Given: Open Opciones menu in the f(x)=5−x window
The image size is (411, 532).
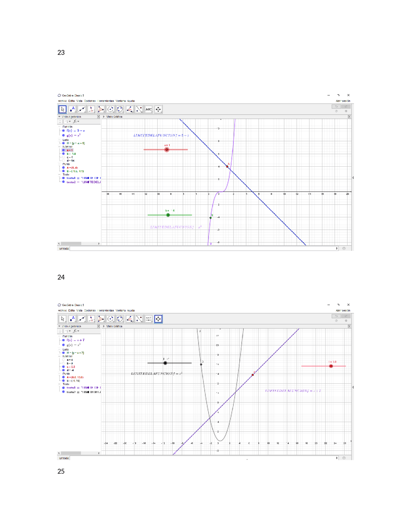Looking at the screenshot, I should click(90, 101).
